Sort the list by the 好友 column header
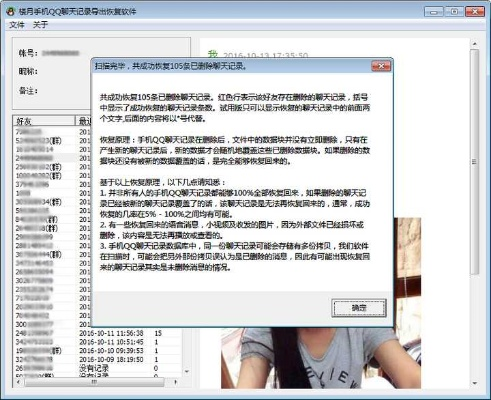 44,121
